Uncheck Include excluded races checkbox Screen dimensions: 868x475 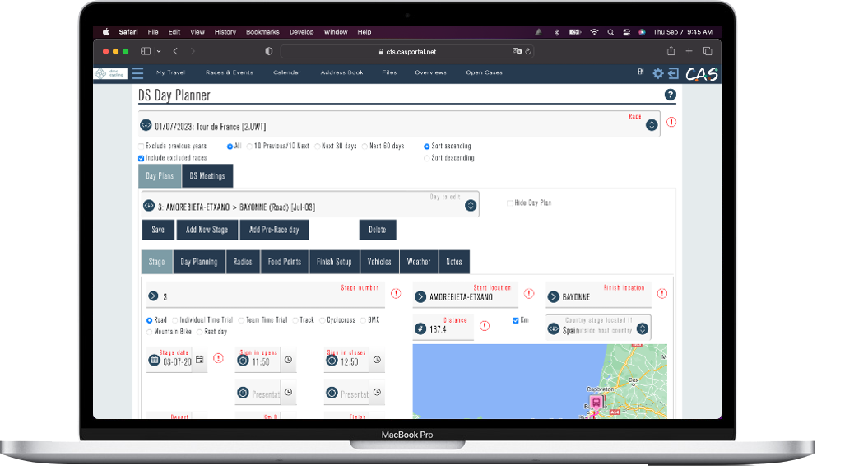coord(142,158)
